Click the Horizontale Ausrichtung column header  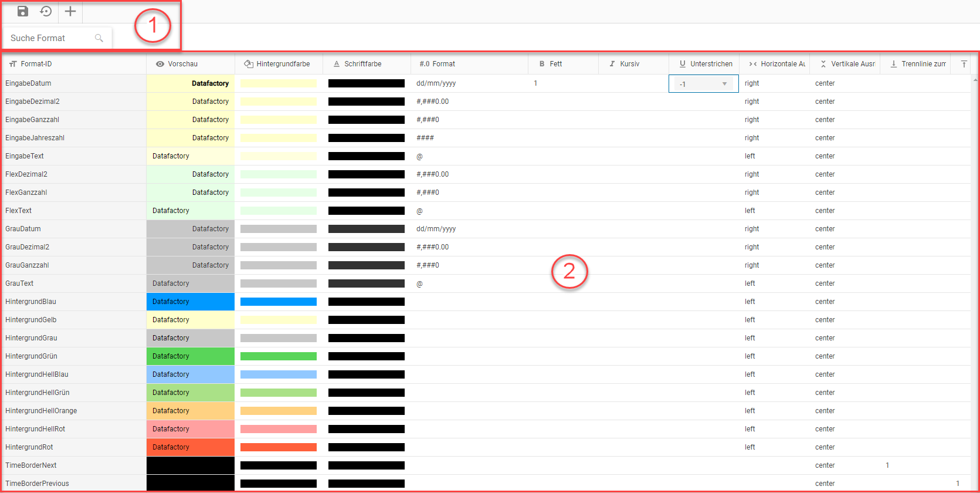[782, 64]
